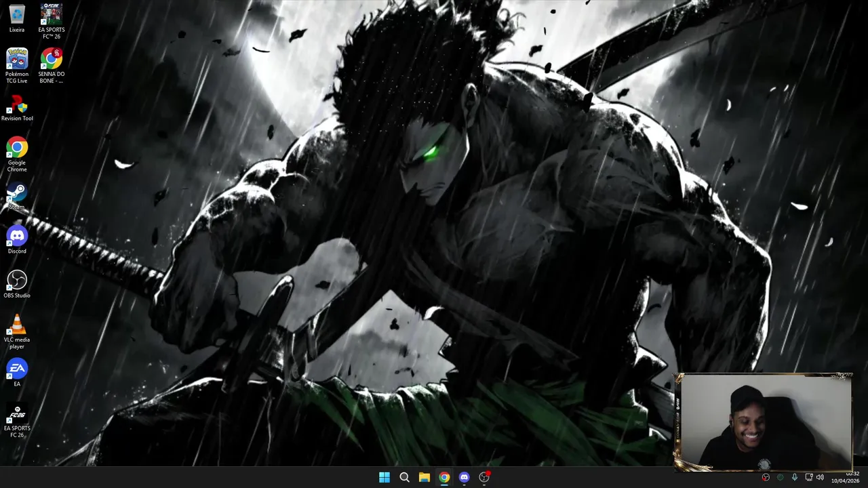Click the dim green circle tray icon
Screen dimensions: 868x488
(780, 477)
